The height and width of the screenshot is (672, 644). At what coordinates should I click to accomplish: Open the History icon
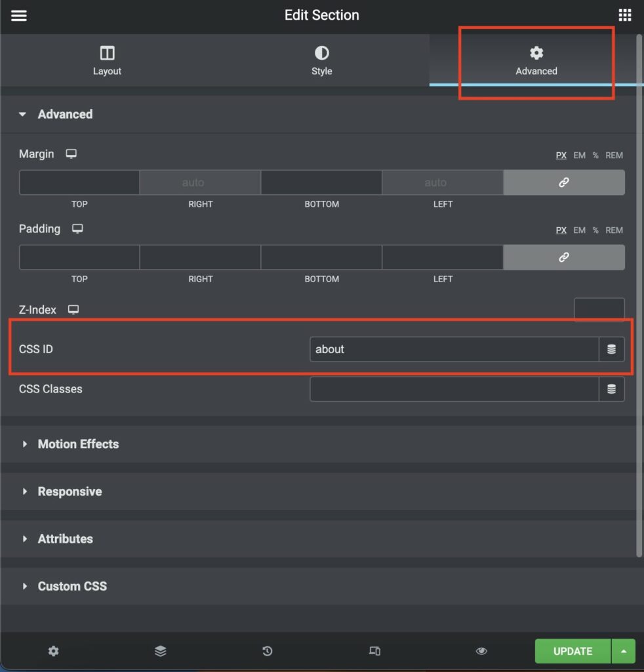(267, 651)
